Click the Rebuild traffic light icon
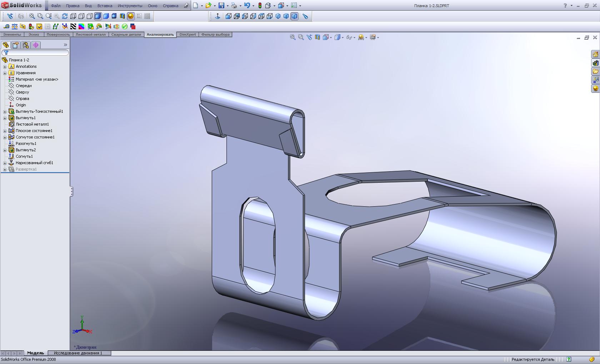600x364 pixels. tap(260, 5)
